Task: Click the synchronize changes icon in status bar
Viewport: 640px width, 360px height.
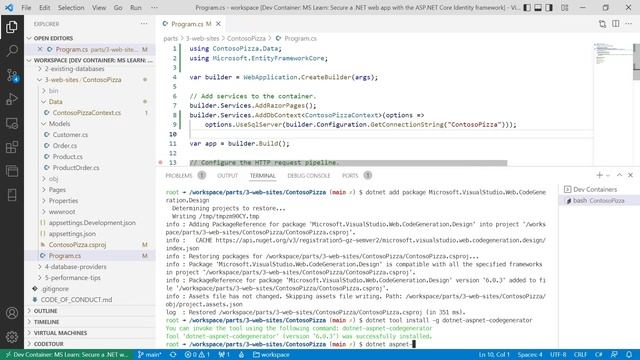Action: coord(173,355)
